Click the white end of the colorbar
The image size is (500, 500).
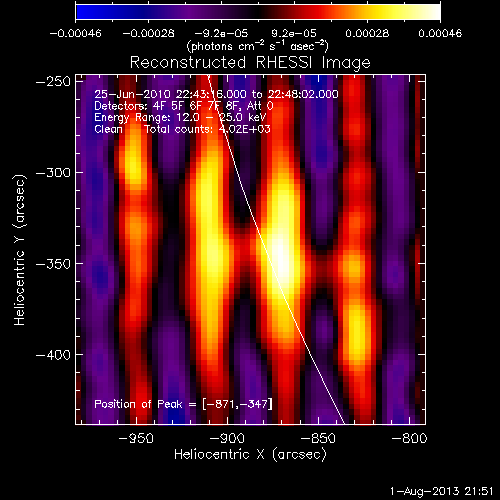click(432, 12)
